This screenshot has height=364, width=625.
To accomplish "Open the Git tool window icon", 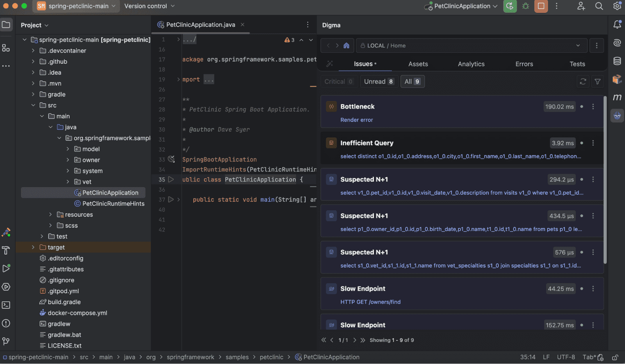I will click(6, 341).
